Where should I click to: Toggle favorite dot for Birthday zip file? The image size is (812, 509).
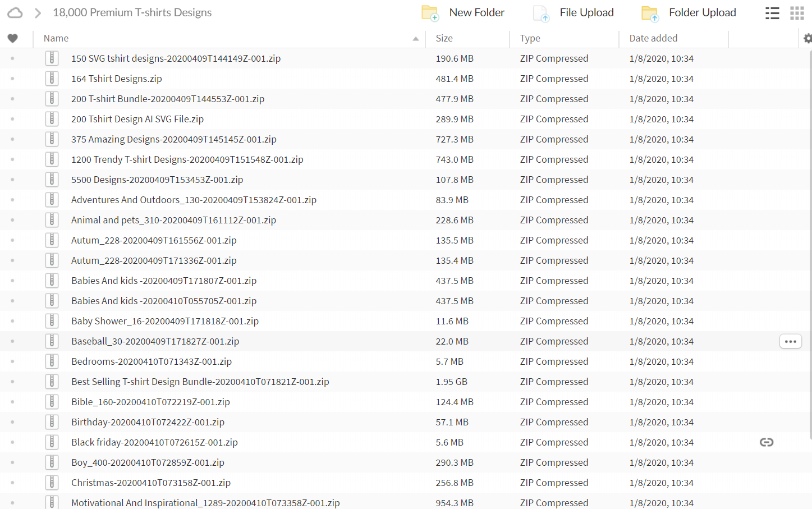click(12, 422)
